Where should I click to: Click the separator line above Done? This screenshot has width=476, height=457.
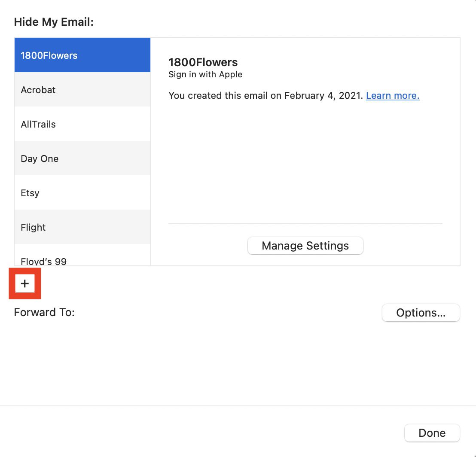point(238,406)
